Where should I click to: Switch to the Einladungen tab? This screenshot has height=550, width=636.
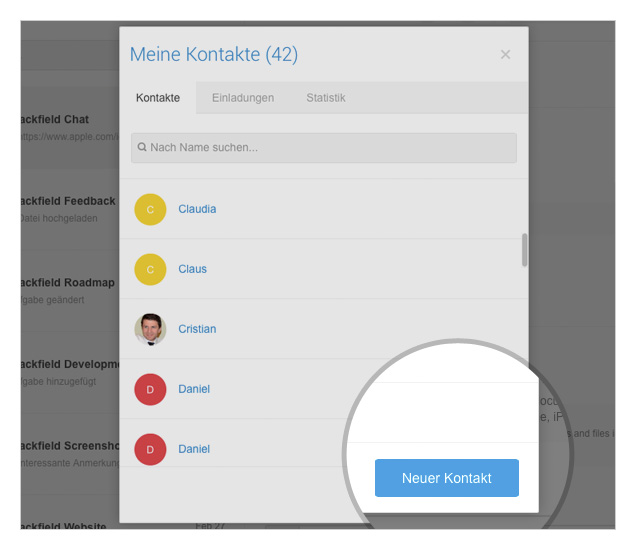243,98
